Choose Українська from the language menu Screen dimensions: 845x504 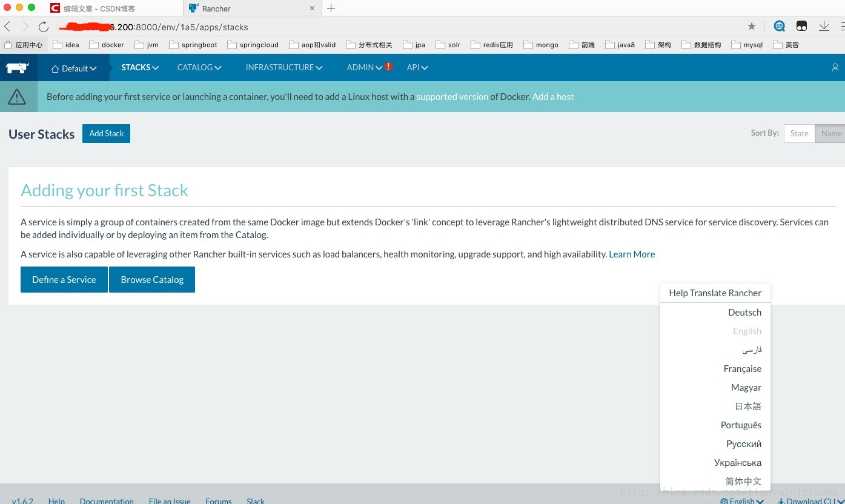click(715, 462)
